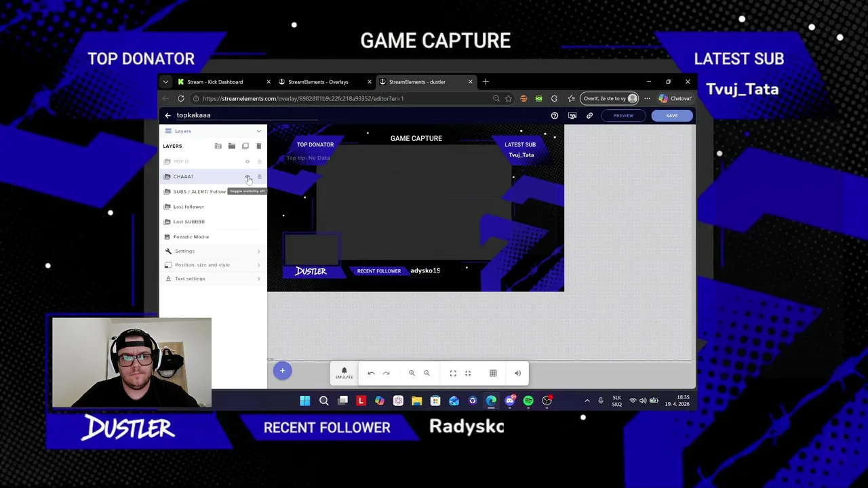Click the SAVE button
This screenshot has width=868, height=488.
click(672, 115)
